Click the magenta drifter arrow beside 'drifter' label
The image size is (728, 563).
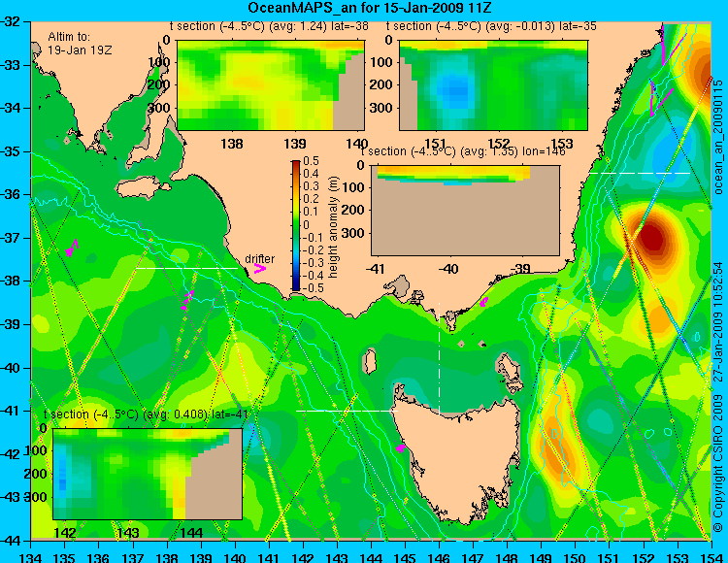pos(260,269)
